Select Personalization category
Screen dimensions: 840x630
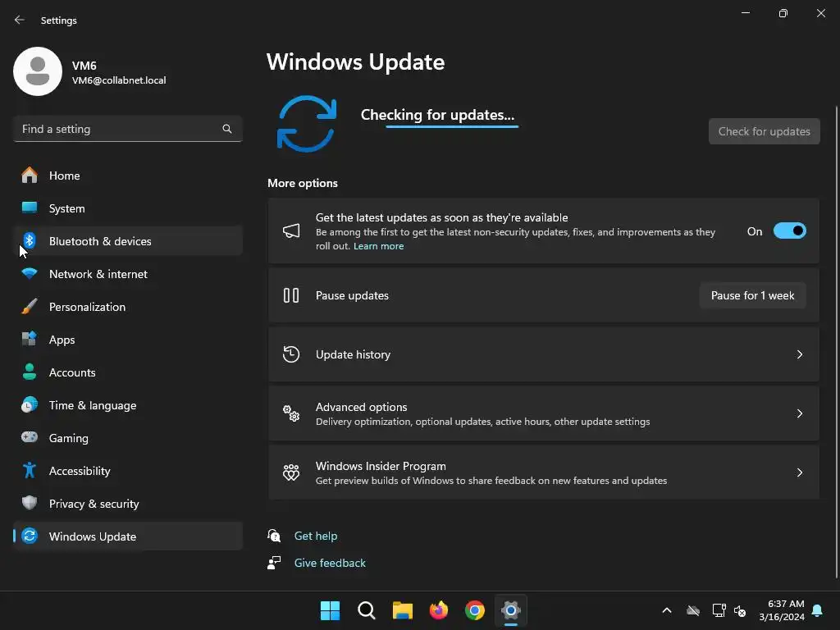pyautogui.click(x=127, y=307)
